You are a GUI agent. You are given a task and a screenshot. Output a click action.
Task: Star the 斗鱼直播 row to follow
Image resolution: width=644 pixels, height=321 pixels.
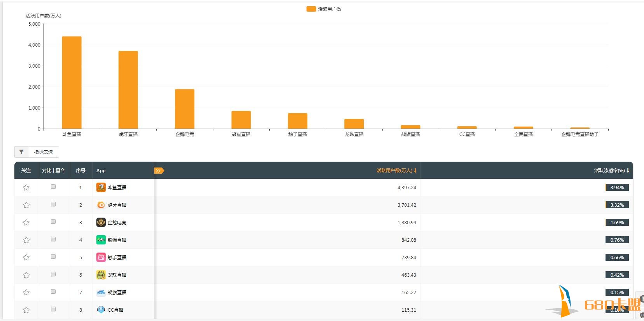26,187
